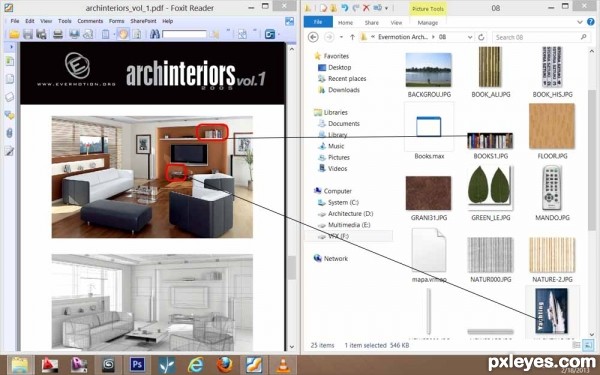The width and height of the screenshot is (600, 375).
Task: Select the BOOKS1.JPG thumbnail
Action: click(x=490, y=141)
